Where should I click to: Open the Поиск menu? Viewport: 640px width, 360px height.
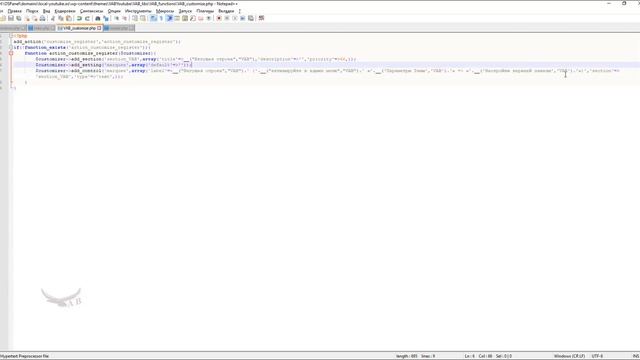point(32,11)
